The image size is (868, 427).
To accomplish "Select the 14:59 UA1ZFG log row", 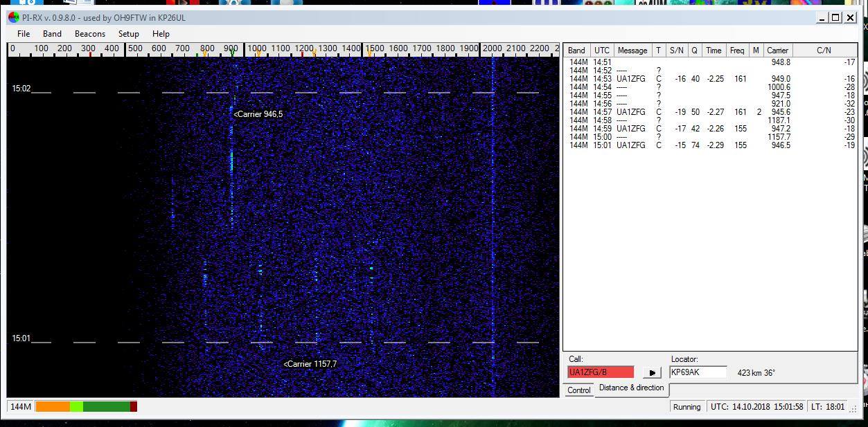I will tap(711, 129).
